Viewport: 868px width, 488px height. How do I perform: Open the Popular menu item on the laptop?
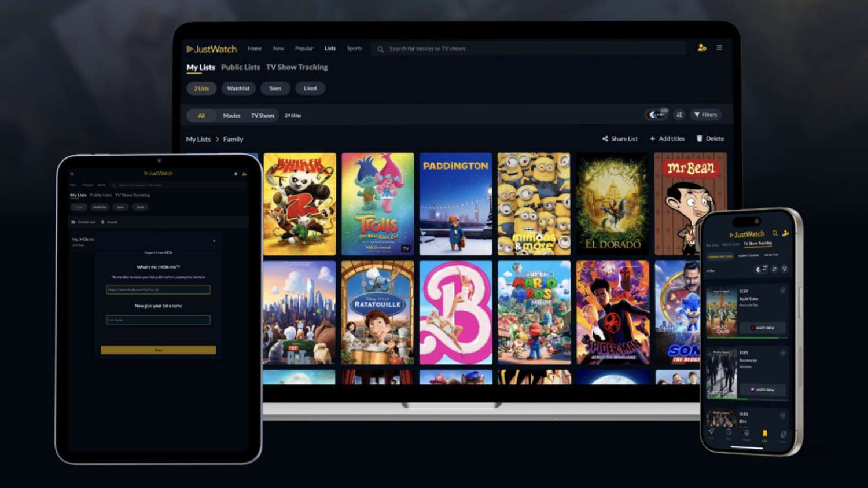(x=304, y=49)
